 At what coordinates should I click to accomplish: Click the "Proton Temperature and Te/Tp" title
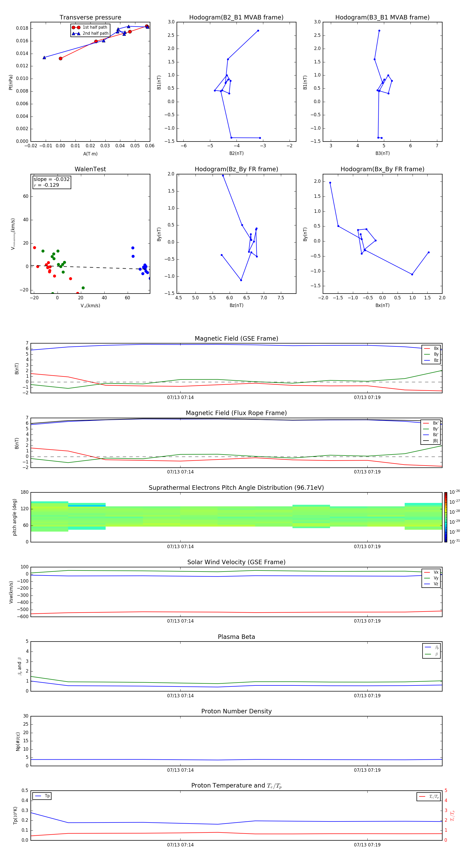click(x=236, y=786)
